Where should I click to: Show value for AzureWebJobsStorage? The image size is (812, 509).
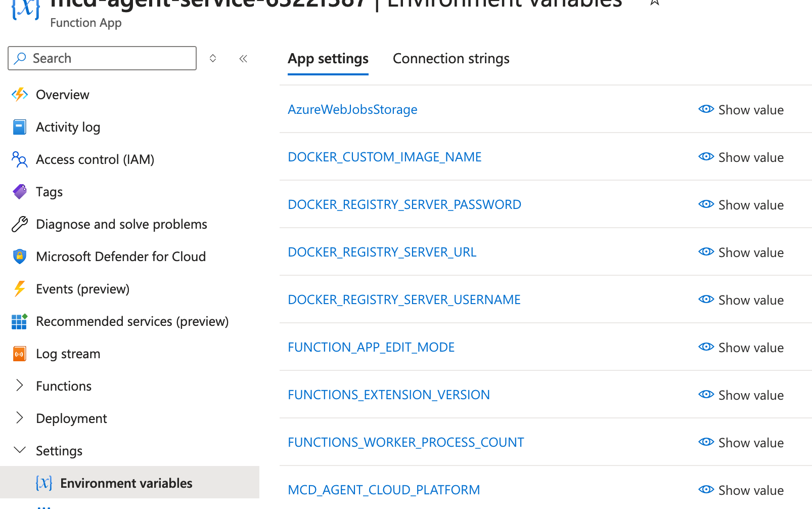click(741, 110)
